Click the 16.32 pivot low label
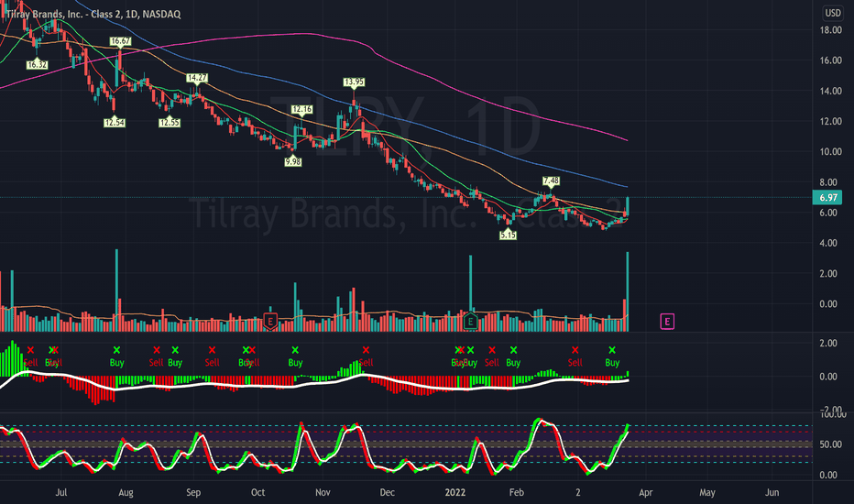854x504 pixels. tap(37, 65)
